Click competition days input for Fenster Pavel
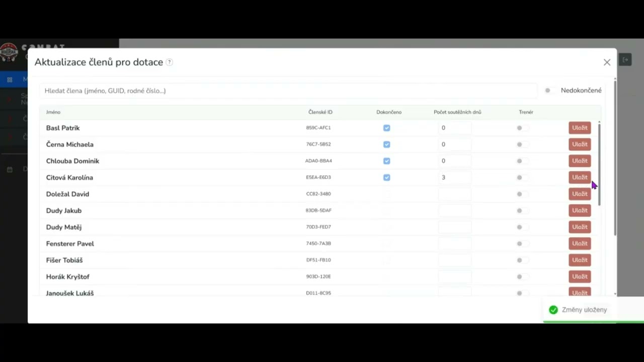 [454, 244]
